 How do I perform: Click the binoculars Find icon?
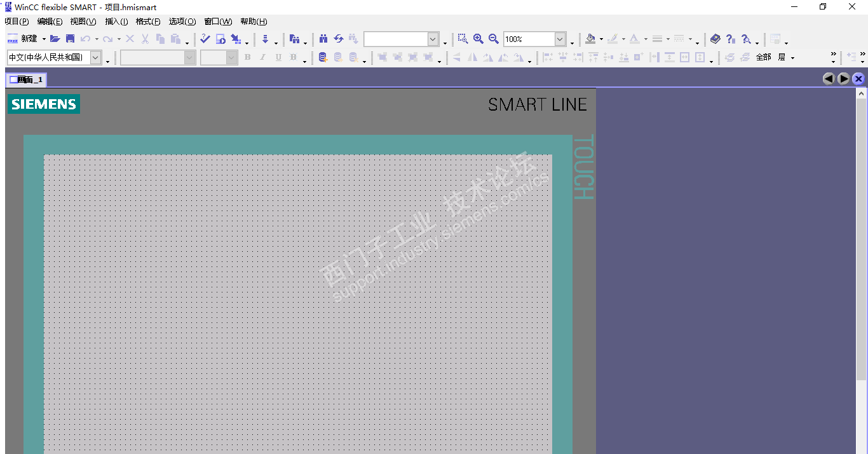(323, 39)
